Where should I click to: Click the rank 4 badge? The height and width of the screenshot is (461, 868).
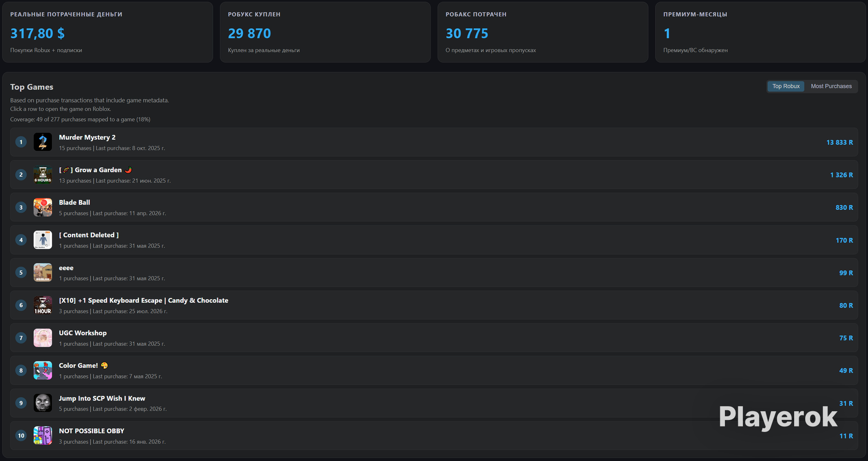tap(21, 240)
